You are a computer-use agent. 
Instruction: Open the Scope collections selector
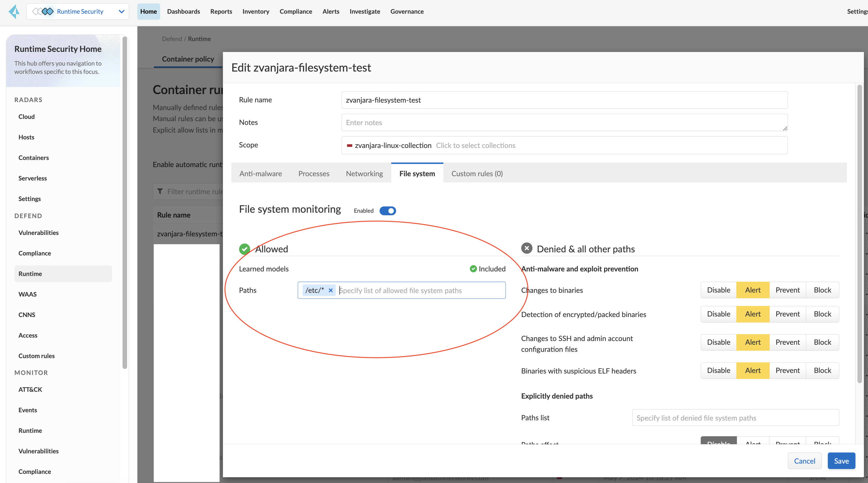475,145
